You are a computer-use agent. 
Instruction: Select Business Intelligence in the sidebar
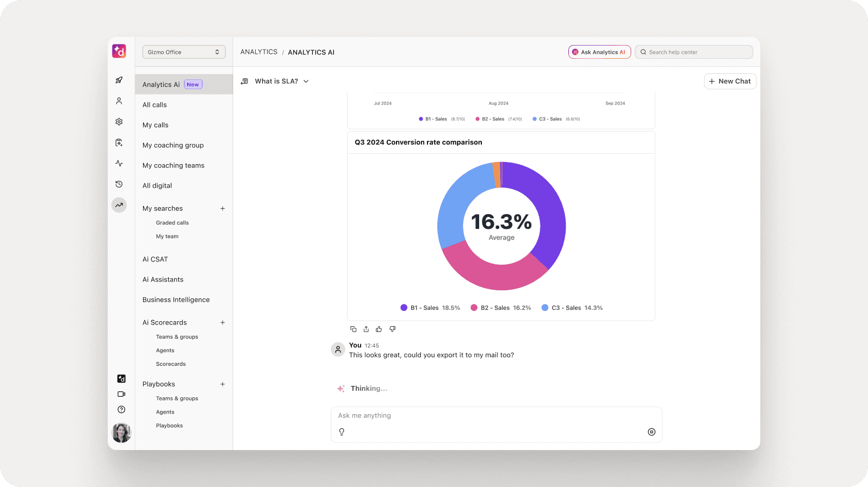pyautogui.click(x=176, y=300)
